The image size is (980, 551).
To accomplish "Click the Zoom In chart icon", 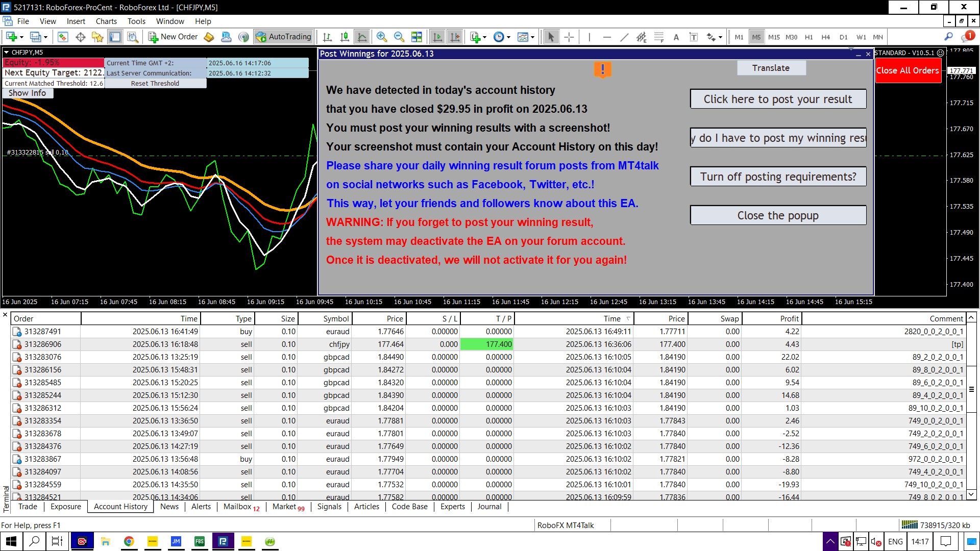I will tap(381, 37).
